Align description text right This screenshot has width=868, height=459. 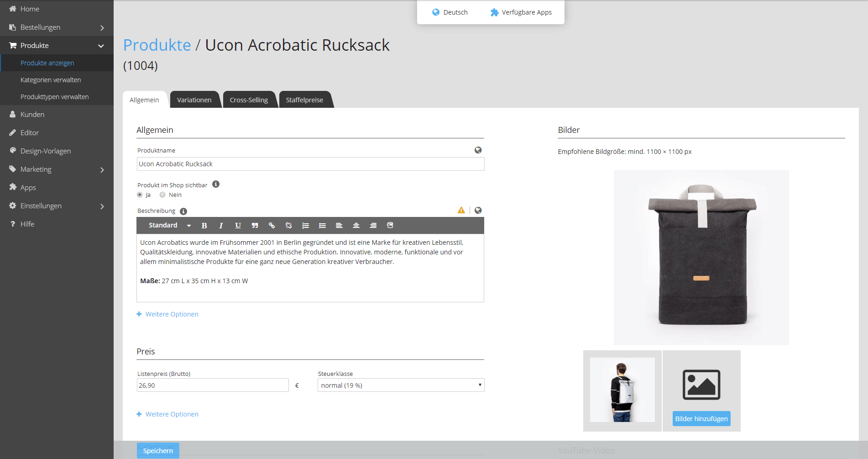pyautogui.click(x=373, y=226)
